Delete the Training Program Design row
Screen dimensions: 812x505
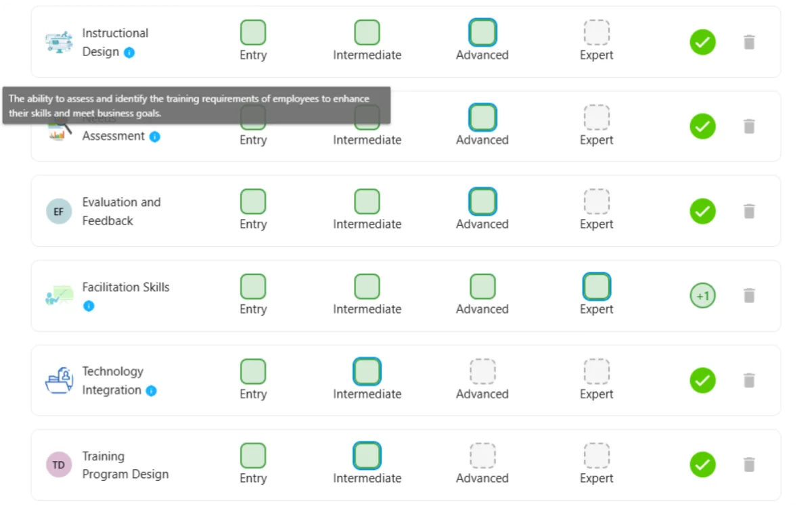click(749, 464)
